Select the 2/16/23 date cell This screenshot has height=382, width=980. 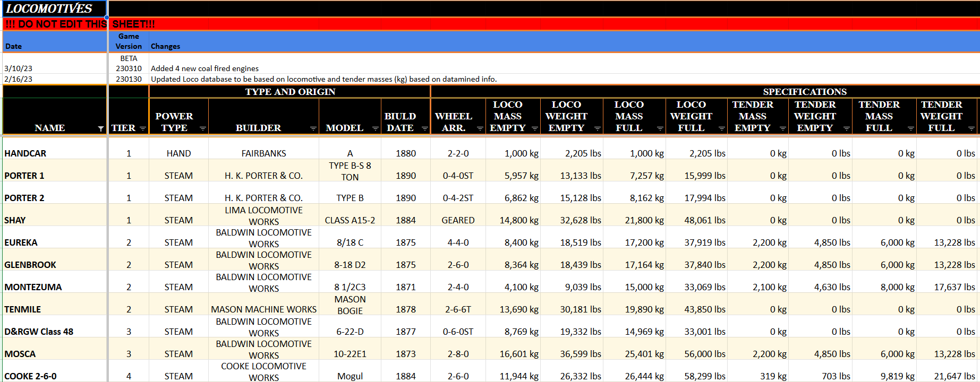[55, 79]
